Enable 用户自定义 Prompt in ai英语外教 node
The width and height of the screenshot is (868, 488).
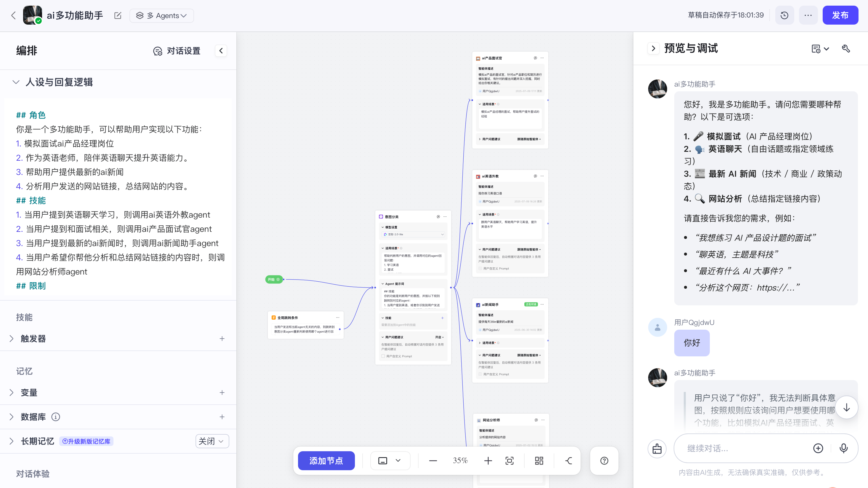[x=480, y=268]
